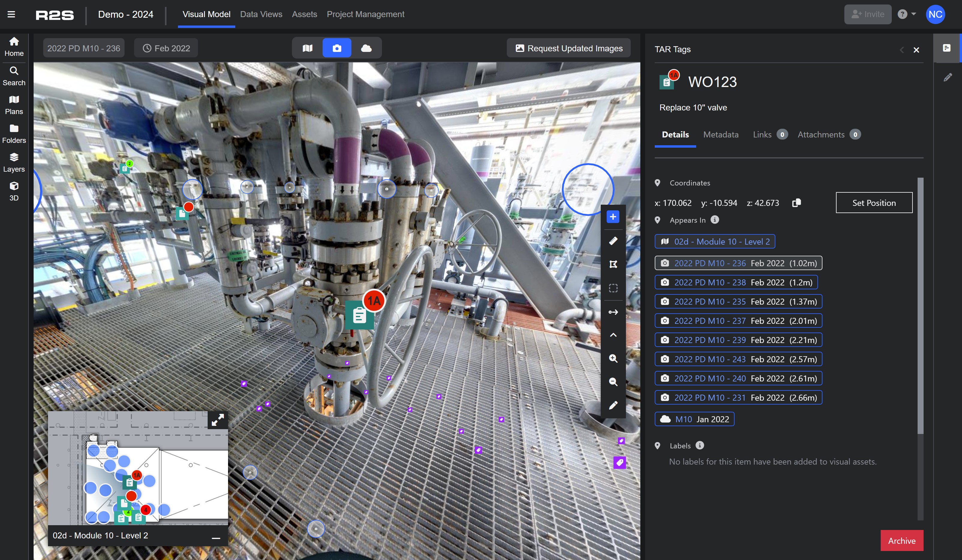The height and width of the screenshot is (560, 962).
Task: Click the zoom in magnifier icon
Action: click(x=613, y=358)
